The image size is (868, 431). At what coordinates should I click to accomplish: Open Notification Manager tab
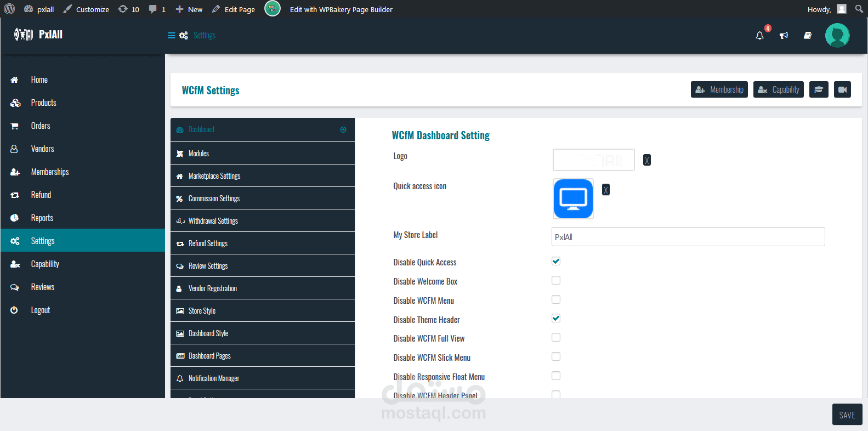tap(263, 378)
